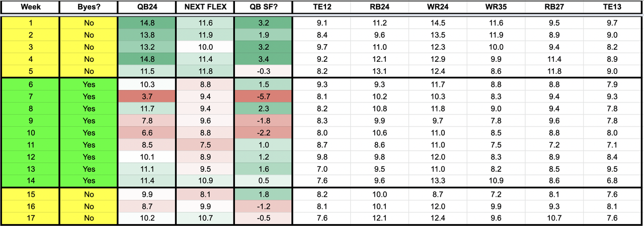Select the red QB24 cell showing 3.7
The height and width of the screenshot is (226, 644).
click(146, 96)
